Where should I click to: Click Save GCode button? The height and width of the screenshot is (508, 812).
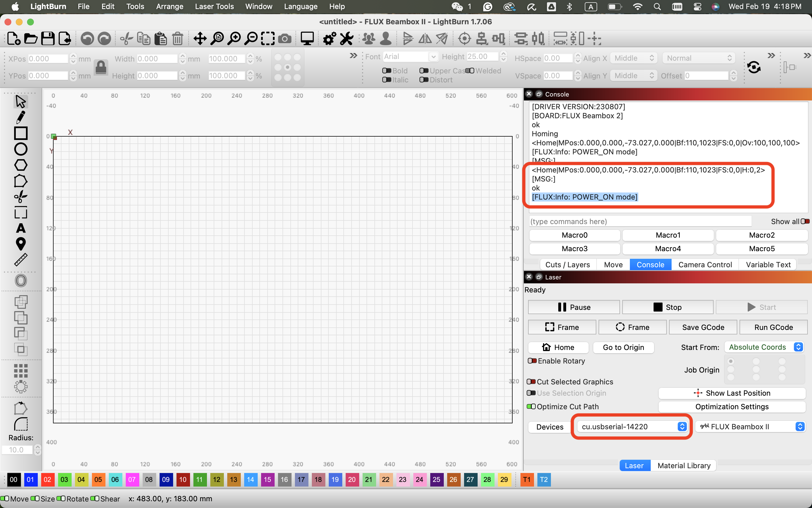point(703,327)
